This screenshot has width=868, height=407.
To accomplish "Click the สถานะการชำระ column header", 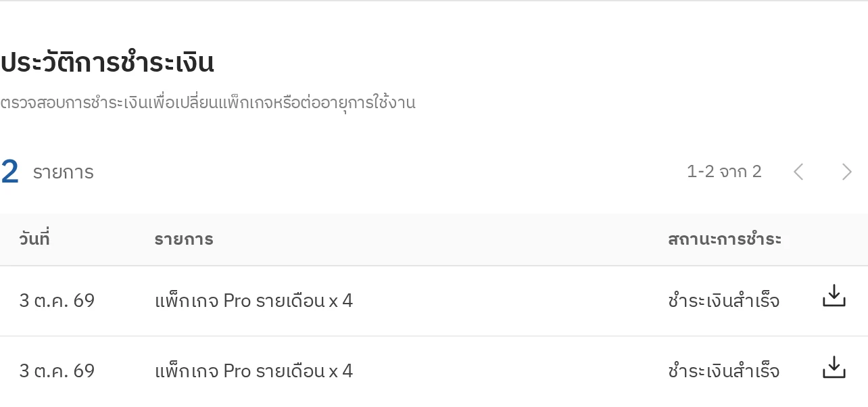I will tap(725, 239).
